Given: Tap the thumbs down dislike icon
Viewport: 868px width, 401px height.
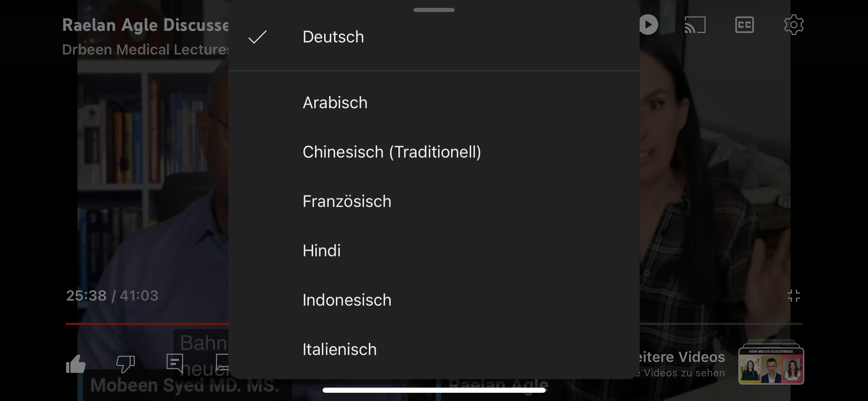Looking at the screenshot, I should 126,363.
